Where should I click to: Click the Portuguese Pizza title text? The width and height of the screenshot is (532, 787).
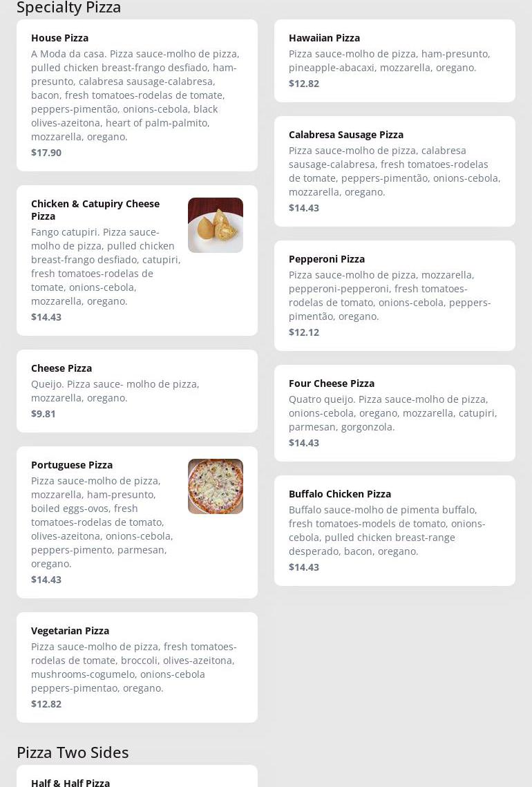point(72,465)
